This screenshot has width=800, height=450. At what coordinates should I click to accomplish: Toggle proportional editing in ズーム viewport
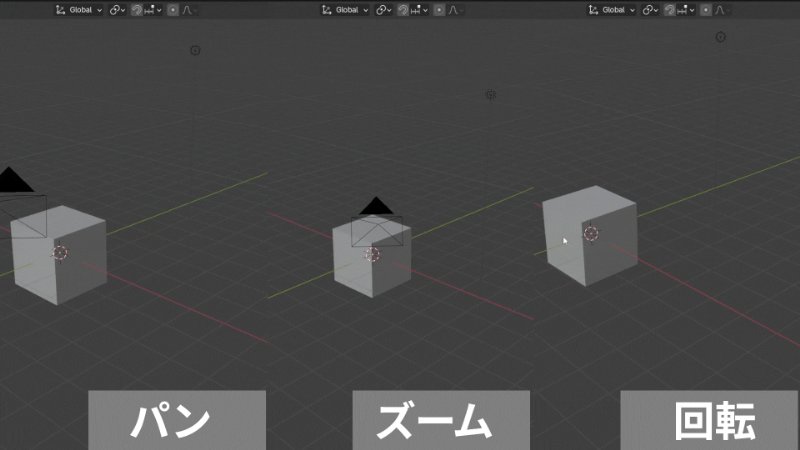click(439, 10)
